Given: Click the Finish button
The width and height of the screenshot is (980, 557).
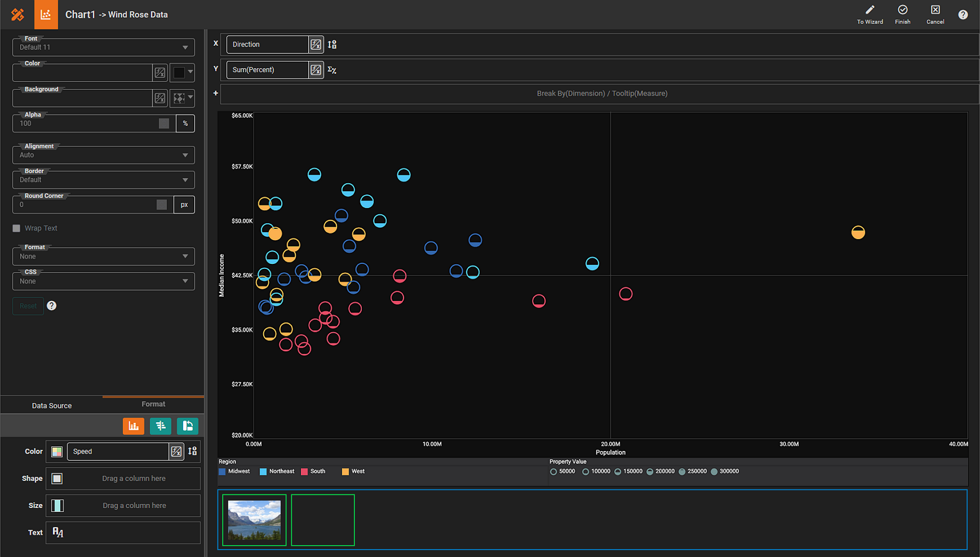Looking at the screenshot, I should [x=902, y=14].
